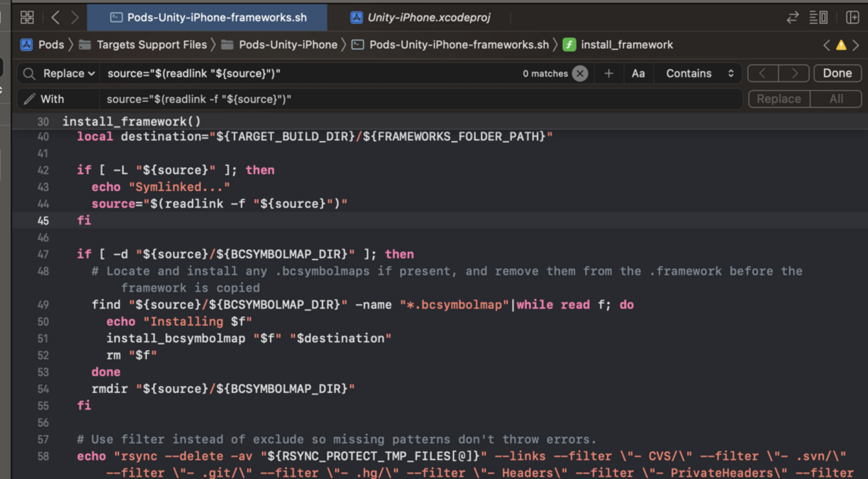Go forward in editor history

tap(75, 17)
